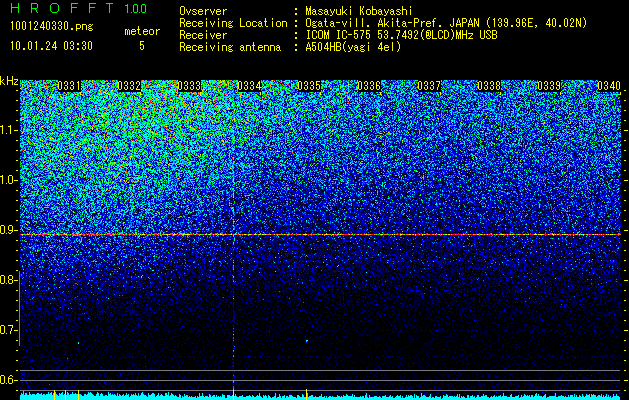
Task: Select the file name 1001240330.png
Action: [52, 27]
